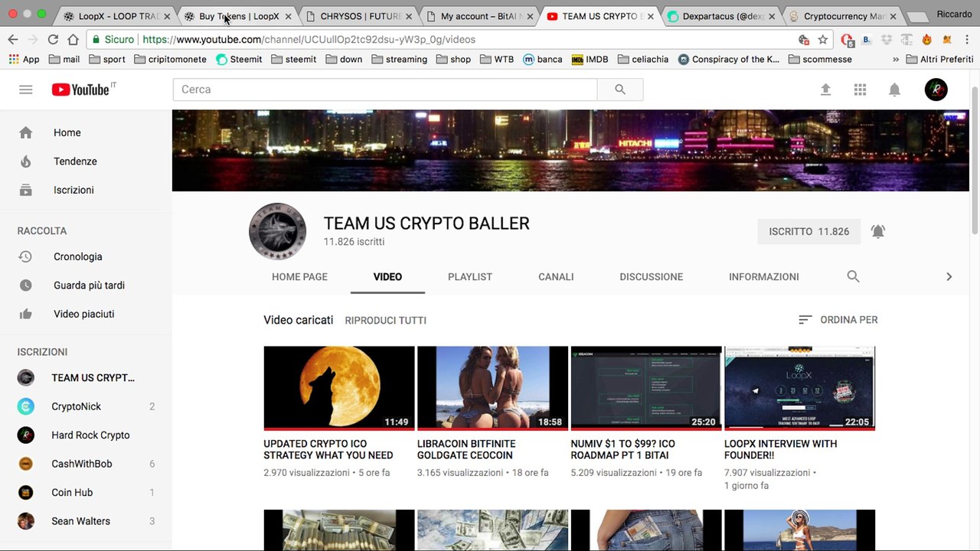This screenshot has height=551, width=980.
Task: Open the wolf moon video thumbnail
Action: click(339, 388)
